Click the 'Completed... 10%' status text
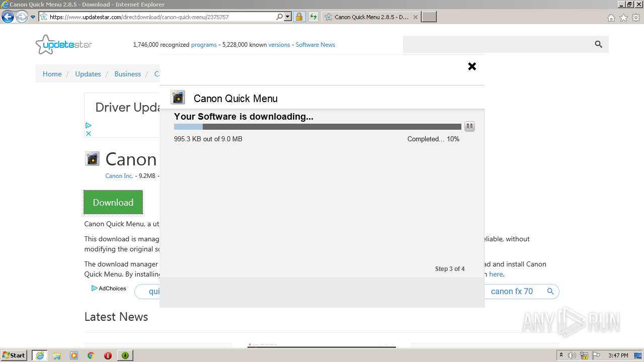This screenshot has width=644, height=362. [x=433, y=139]
